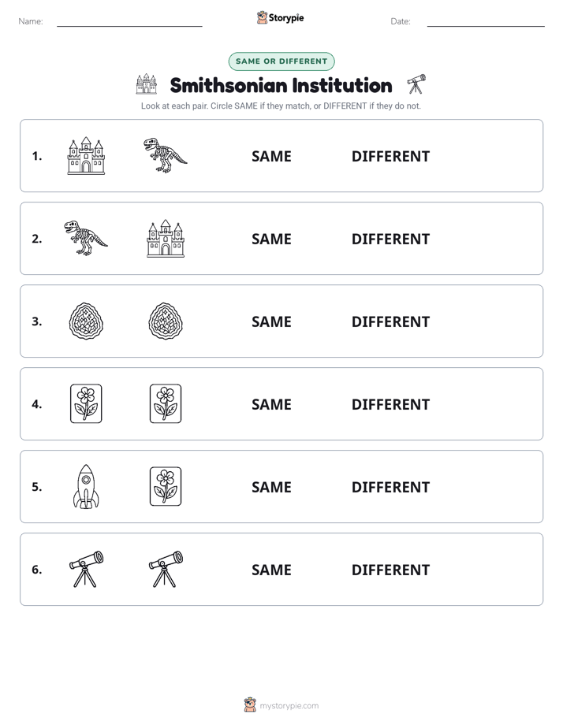Viewport: 563px width, 728px height.
Task: Click the Storypie logo at top
Action: coord(281,17)
